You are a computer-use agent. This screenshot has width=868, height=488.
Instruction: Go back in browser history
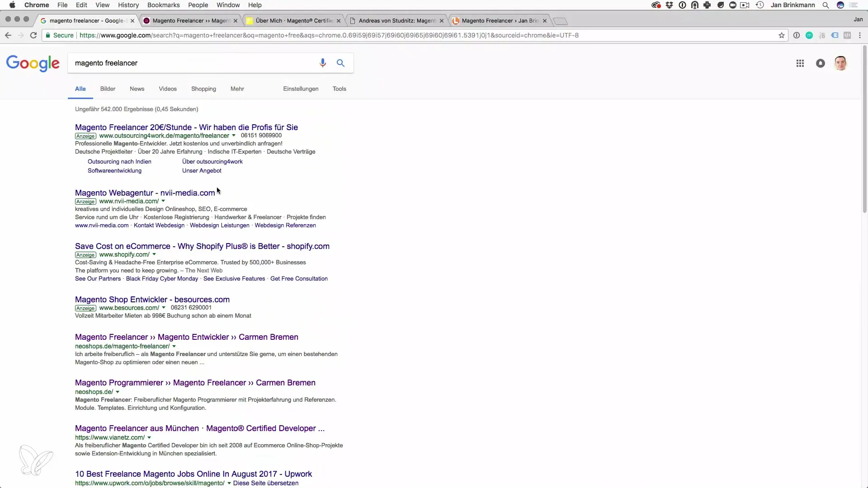tap(8, 35)
